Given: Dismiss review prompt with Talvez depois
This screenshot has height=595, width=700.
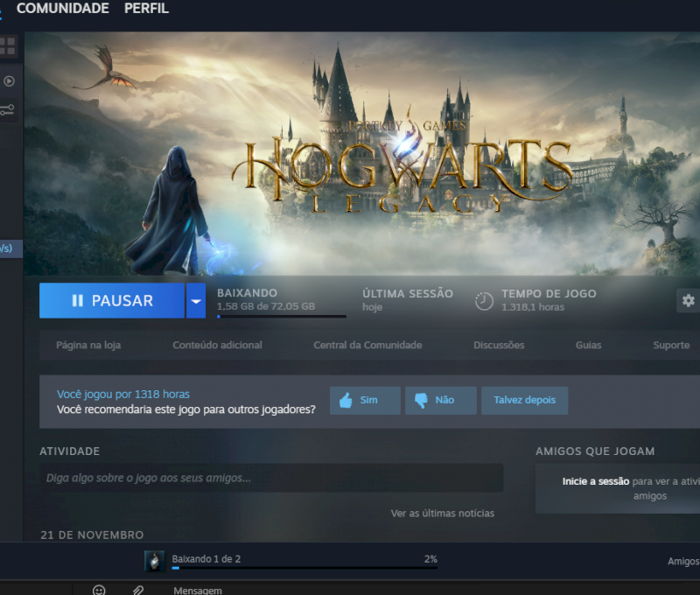Looking at the screenshot, I should click(x=524, y=401).
